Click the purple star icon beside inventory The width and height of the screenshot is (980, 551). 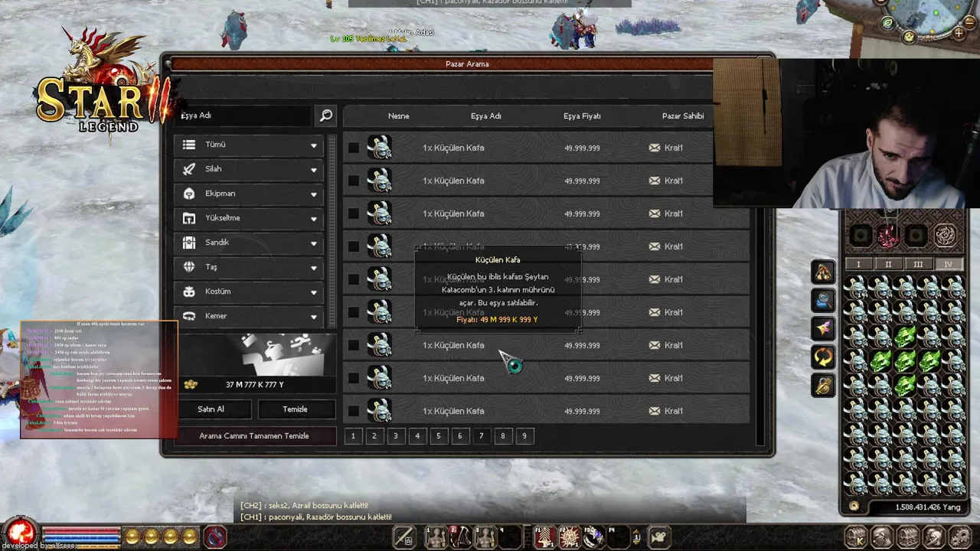coord(823,328)
